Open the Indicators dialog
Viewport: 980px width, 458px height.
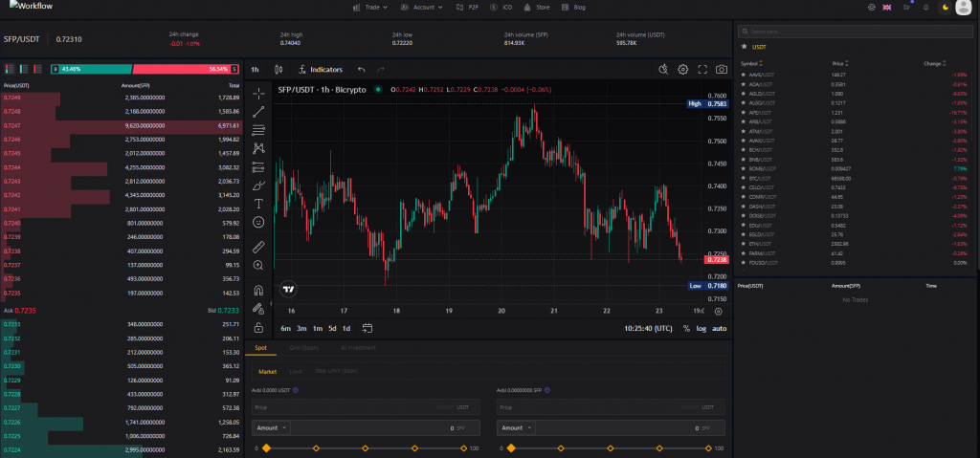321,70
